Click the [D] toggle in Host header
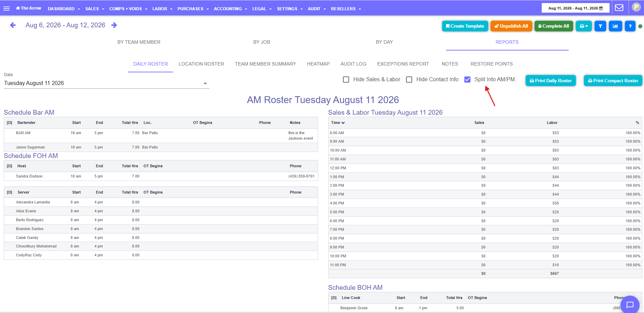 pos(10,166)
